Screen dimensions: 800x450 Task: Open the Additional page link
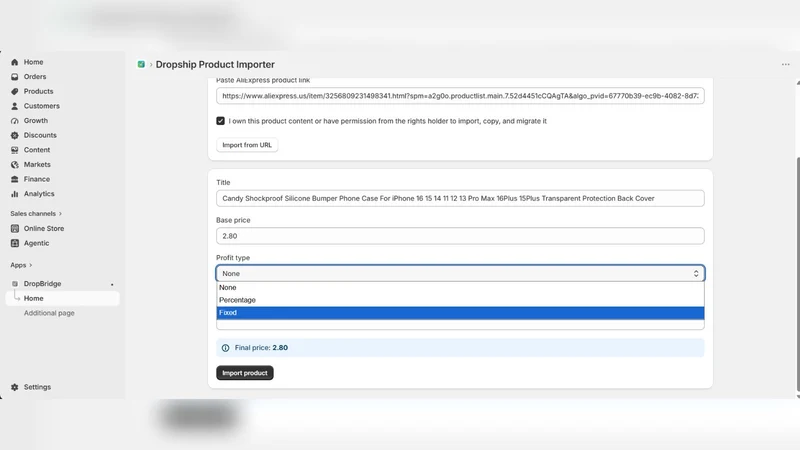[x=49, y=313]
